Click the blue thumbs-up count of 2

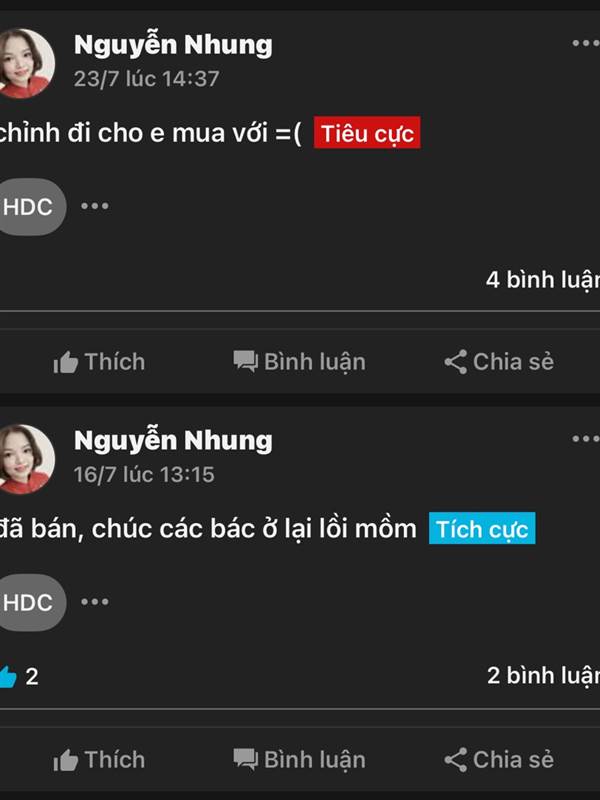19,677
